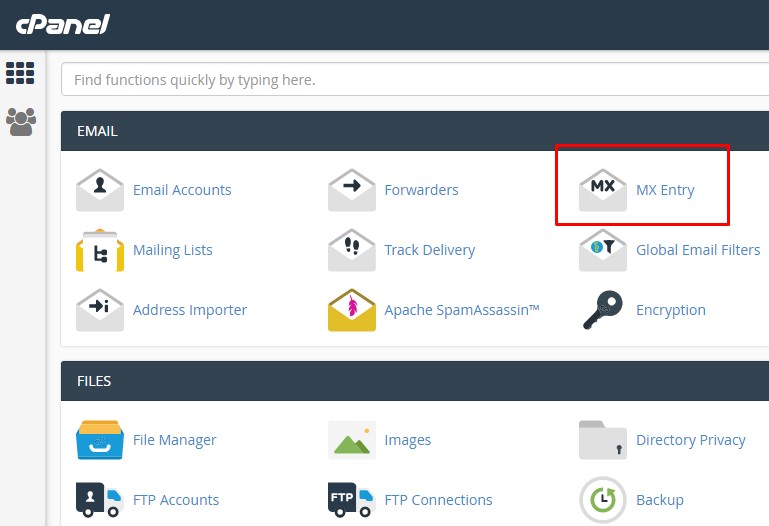Click the Images picture icon
Viewport: 769px width, 526px height.
tap(352, 440)
